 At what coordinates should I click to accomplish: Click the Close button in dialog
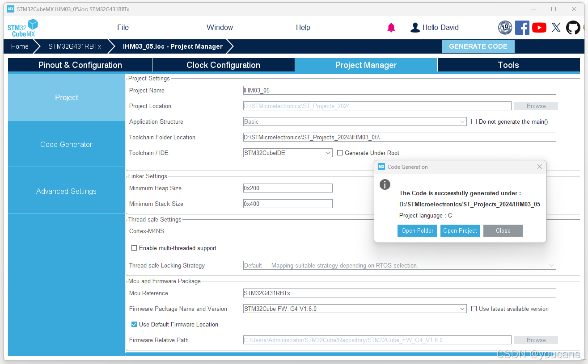coord(503,230)
